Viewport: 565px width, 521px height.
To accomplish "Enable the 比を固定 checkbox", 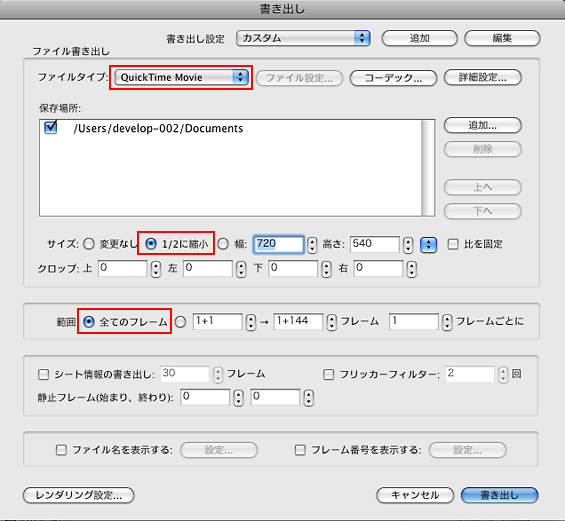I will tap(453, 244).
